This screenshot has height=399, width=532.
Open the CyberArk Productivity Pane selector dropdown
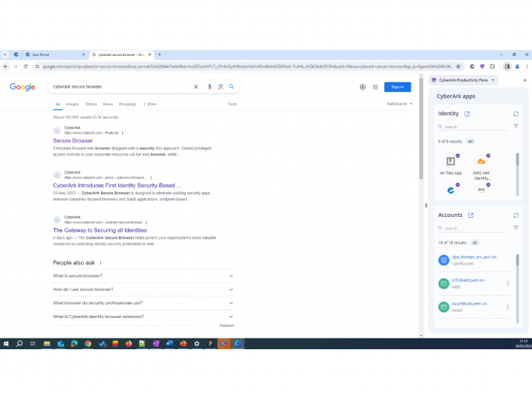pos(464,80)
